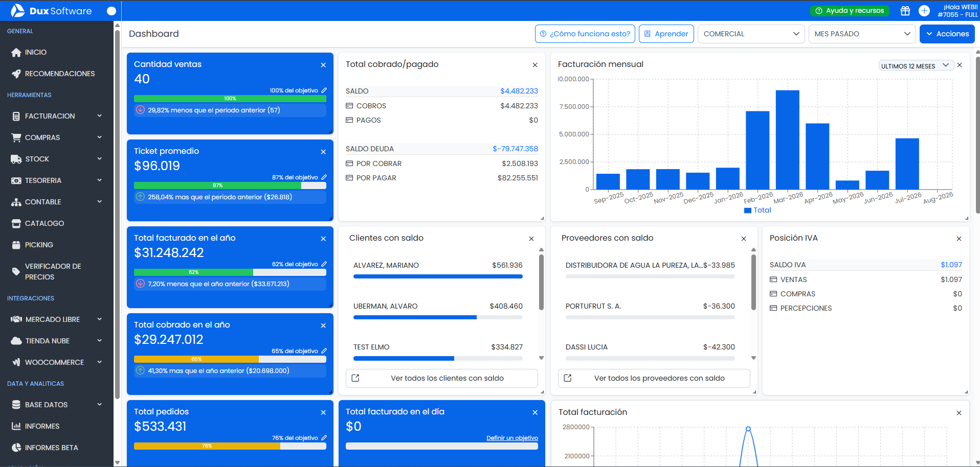This screenshot has width=980, height=467.
Task: Open the WOOCOMMERCE menu item
Action: click(x=57, y=362)
